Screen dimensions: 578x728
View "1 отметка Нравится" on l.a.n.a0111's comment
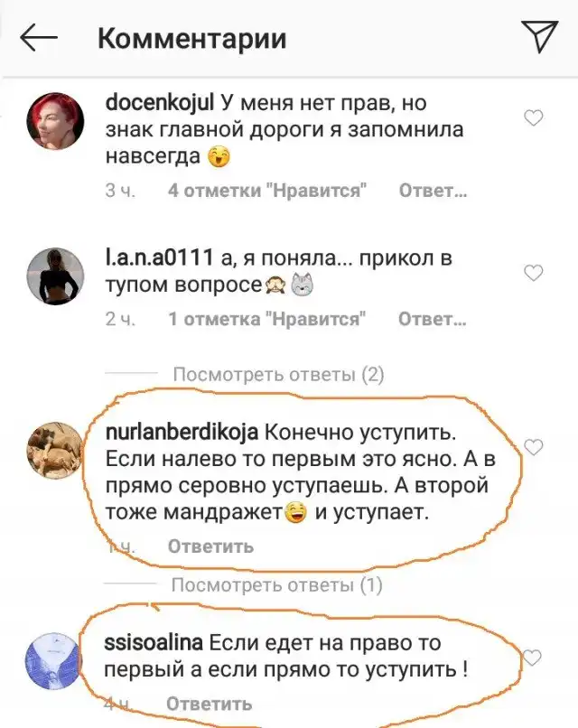266,319
